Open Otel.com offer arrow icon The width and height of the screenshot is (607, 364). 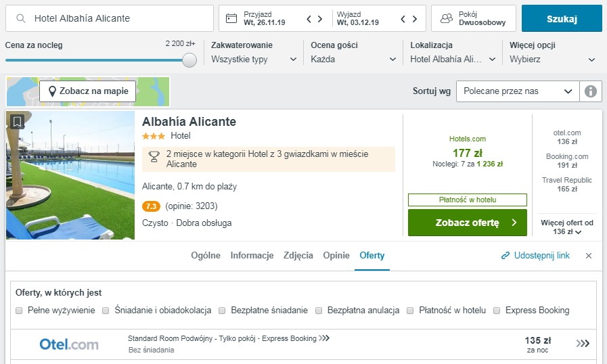pyautogui.click(x=583, y=344)
